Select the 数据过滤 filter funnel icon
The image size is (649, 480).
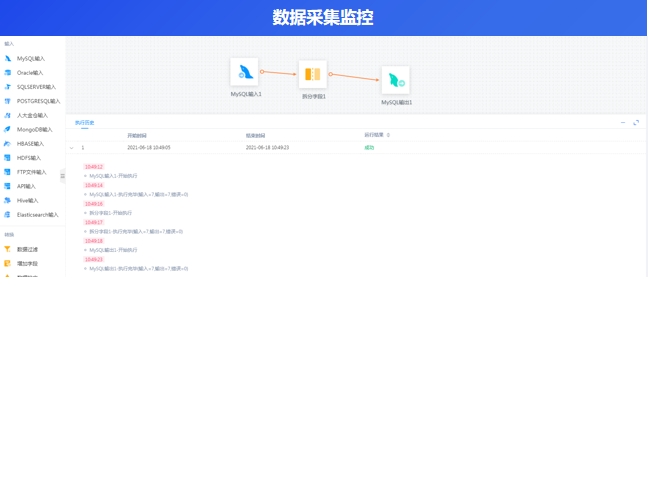click(x=7, y=249)
